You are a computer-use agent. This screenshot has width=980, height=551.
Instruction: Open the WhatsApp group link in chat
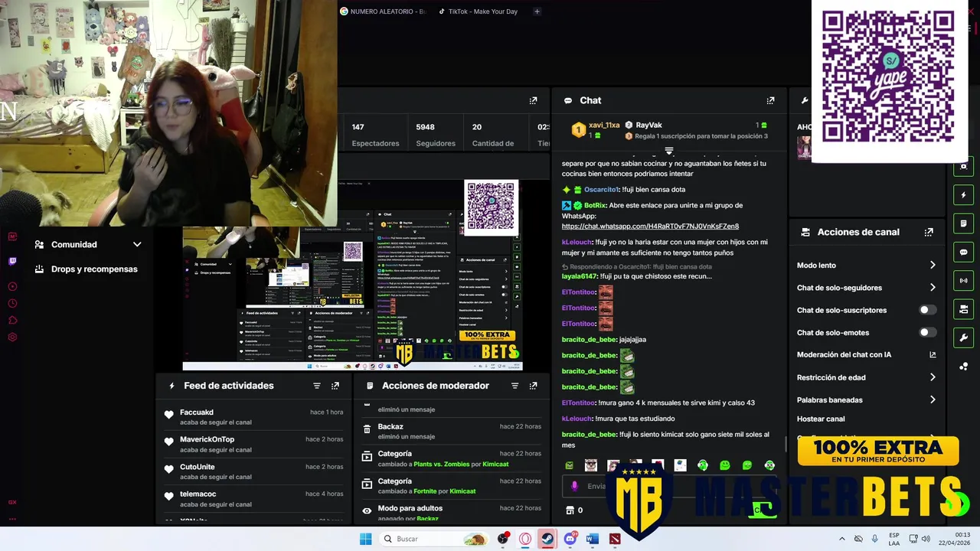(650, 227)
